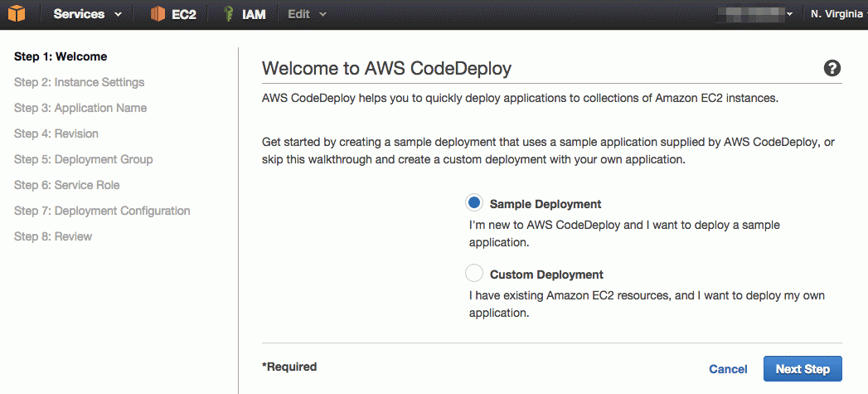Select the Sample Deployment radio button
Screen dimensions: 868x394
474,203
